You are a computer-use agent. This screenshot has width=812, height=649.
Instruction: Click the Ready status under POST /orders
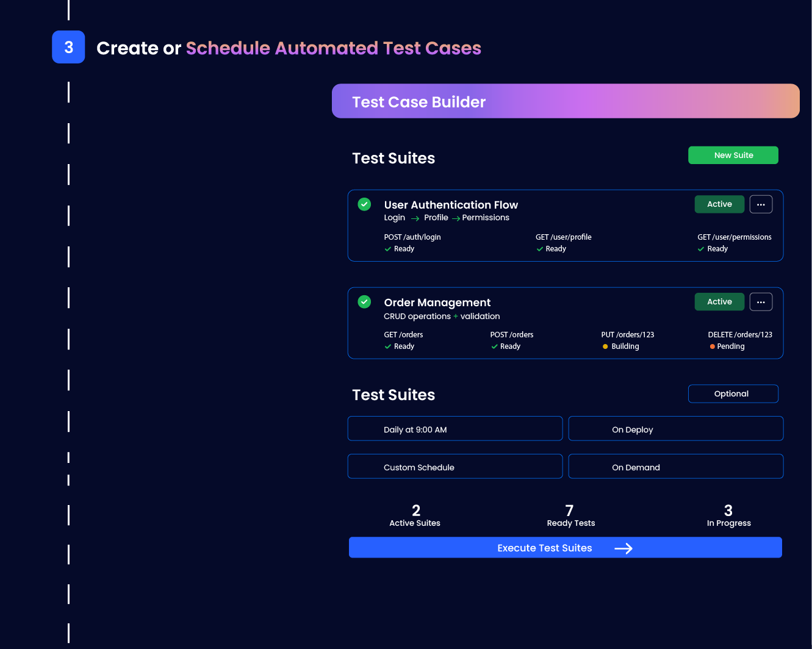click(x=506, y=346)
